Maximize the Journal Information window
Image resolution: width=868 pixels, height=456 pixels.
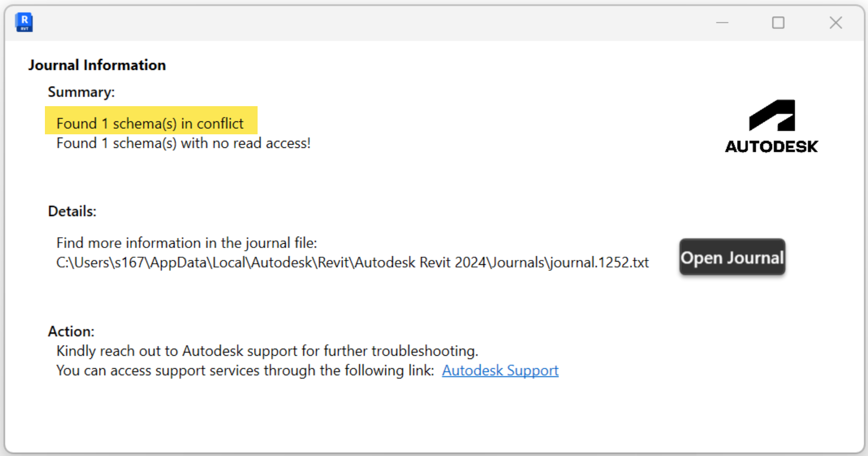(778, 23)
